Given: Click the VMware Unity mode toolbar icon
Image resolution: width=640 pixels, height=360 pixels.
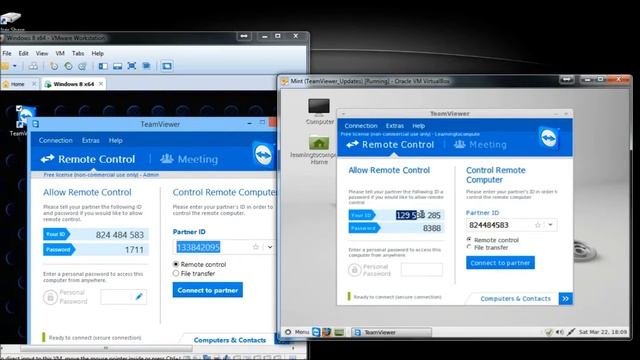Looking at the screenshot, I should click(146, 66).
